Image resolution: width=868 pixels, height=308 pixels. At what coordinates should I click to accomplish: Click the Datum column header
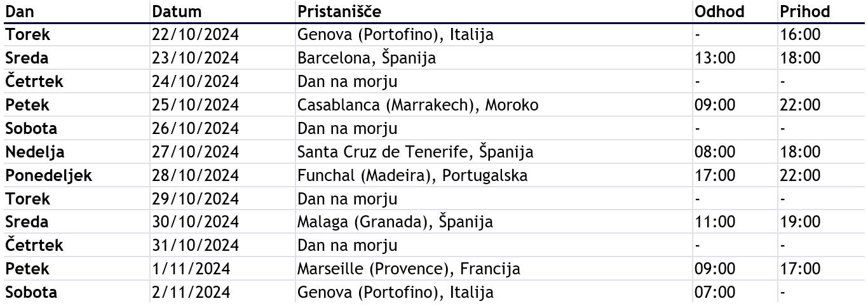[177, 11]
